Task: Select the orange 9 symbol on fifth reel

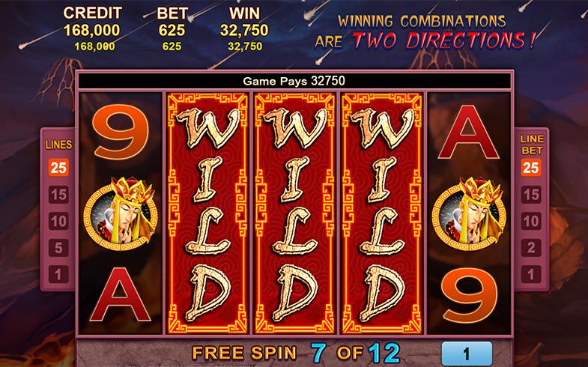Action: point(470,296)
